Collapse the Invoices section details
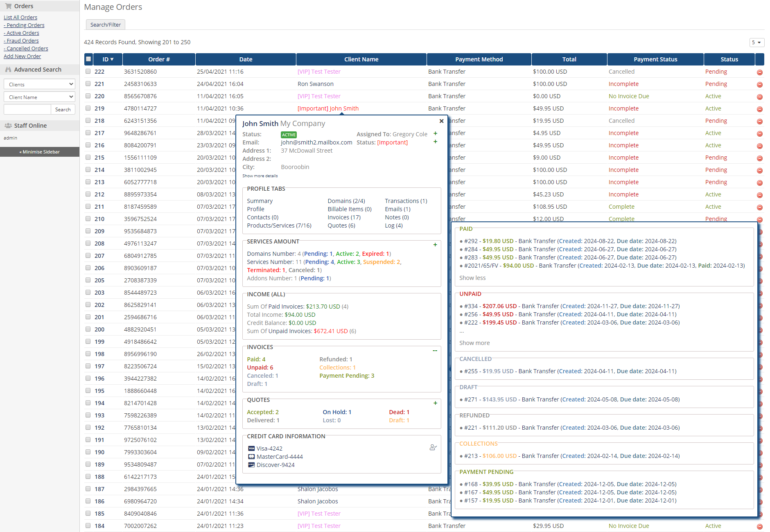The width and height of the screenshot is (770, 532). tap(435, 351)
